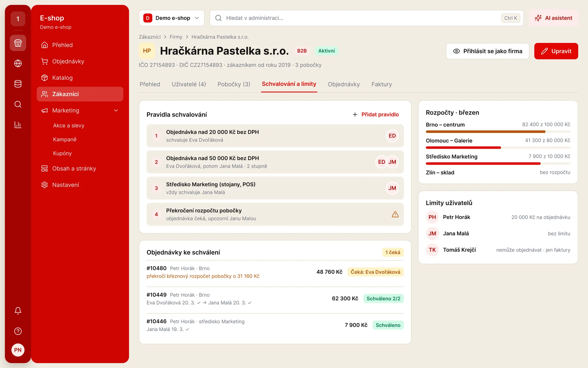Go to Zákazníci breadcrumb
This screenshot has height=368, width=588.
coord(149,37)
